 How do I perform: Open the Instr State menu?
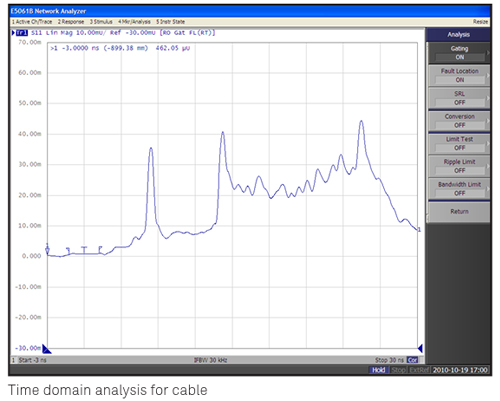coord(170,22)
